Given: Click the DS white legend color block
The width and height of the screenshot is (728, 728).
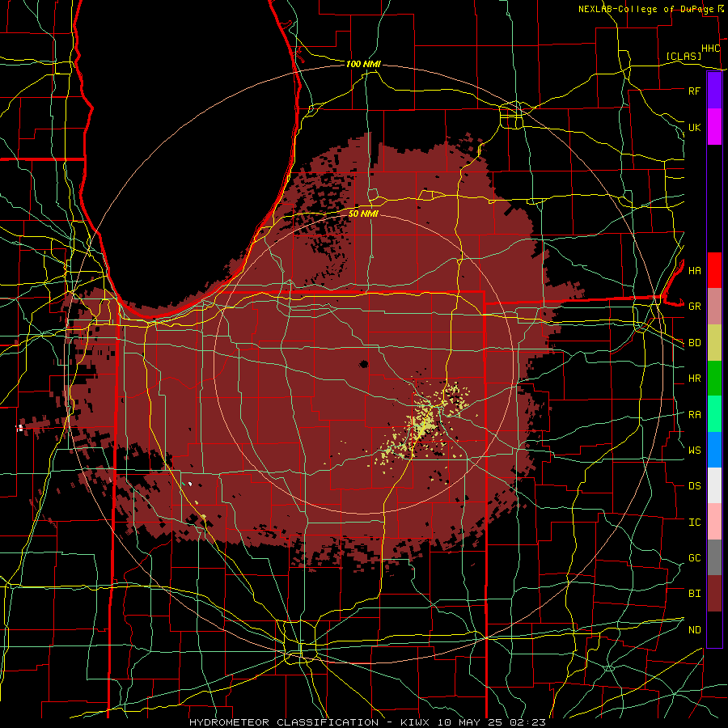Looking at the screenshot, I should click(x=714, y=485).
